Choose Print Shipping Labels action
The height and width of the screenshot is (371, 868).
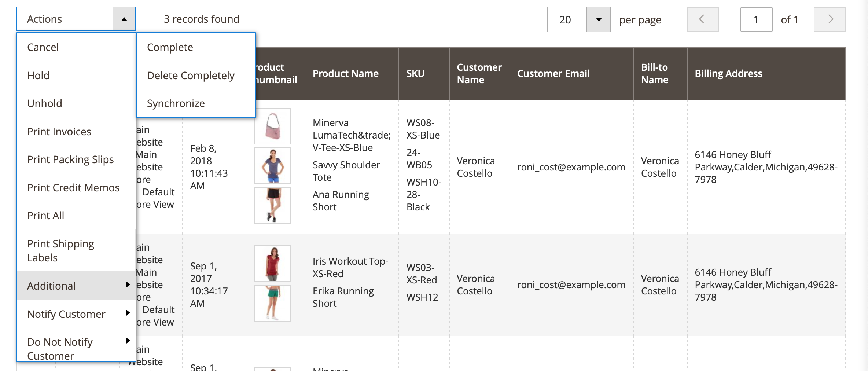(x=76, y=251)
